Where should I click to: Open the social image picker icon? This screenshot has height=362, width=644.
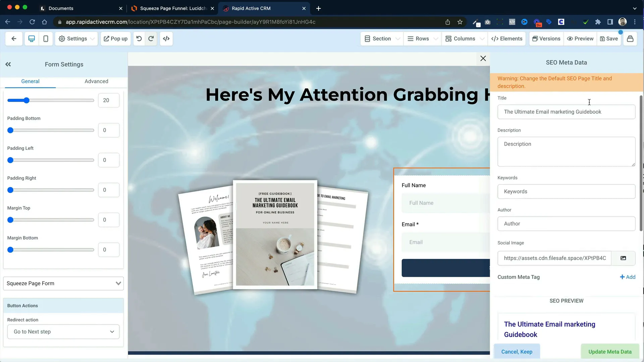(x=623, y=258)
